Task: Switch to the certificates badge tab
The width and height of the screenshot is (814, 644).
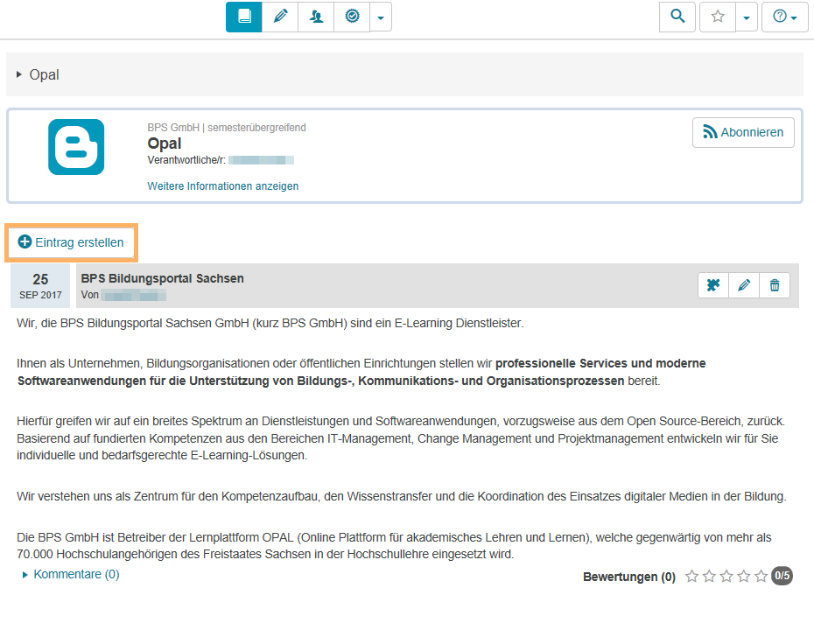Action: [x=351, y=16]
